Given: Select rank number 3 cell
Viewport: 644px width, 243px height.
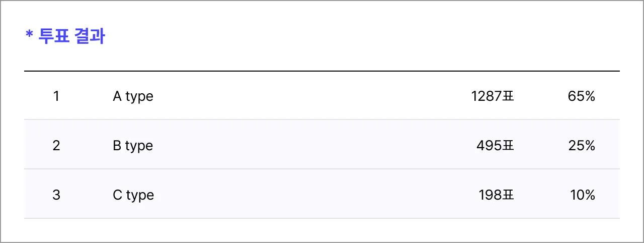Looking at the screenshot, I should (x=56, y=195).
